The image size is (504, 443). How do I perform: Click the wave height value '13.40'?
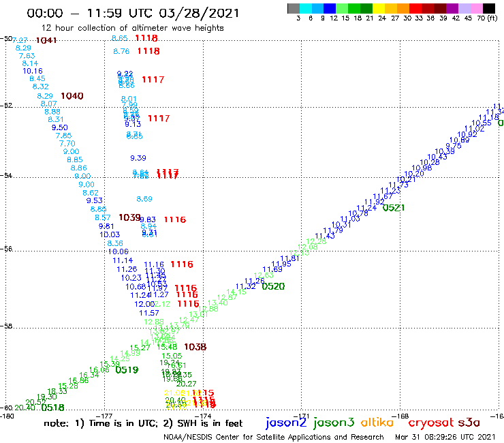pyautogui.click(x=218, y=303)
